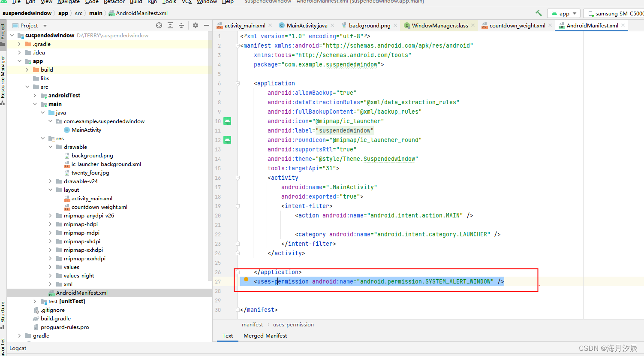Screen dimensions: 644x356
Task: Close the AndroidManifest.xml tab
Action: coord(623,25)
